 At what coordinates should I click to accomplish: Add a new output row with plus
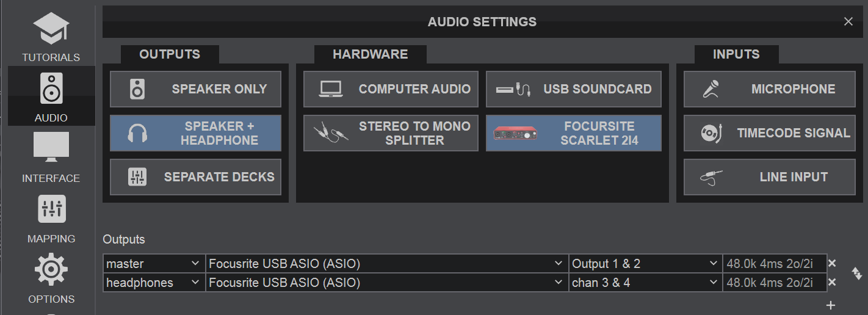point(830,305)
